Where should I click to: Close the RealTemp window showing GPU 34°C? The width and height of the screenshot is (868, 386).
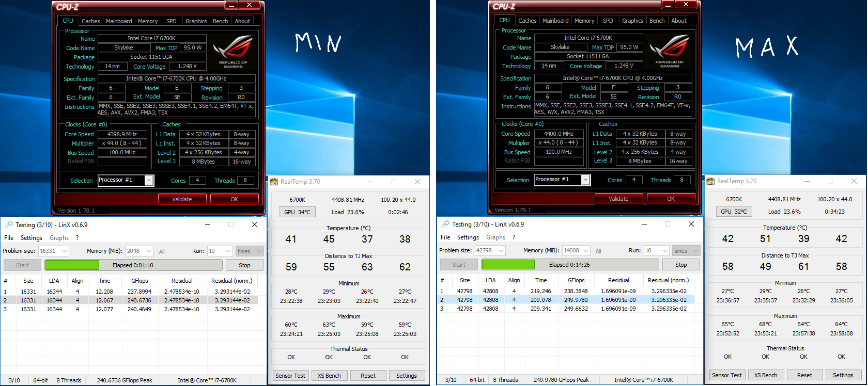(417, 182)
